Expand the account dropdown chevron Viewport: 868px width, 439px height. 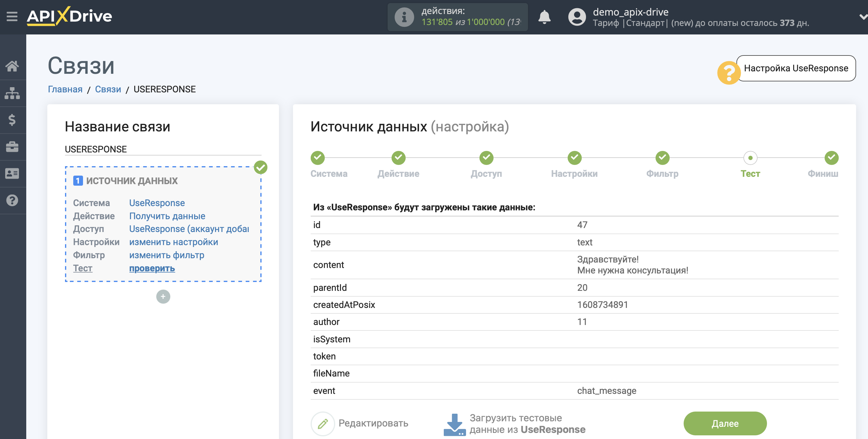point(863,16)
